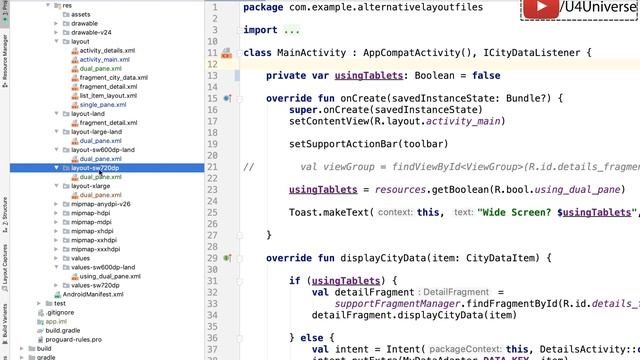640x360 pixels.
Task: Click the assets folder icon
Action: 66,14
